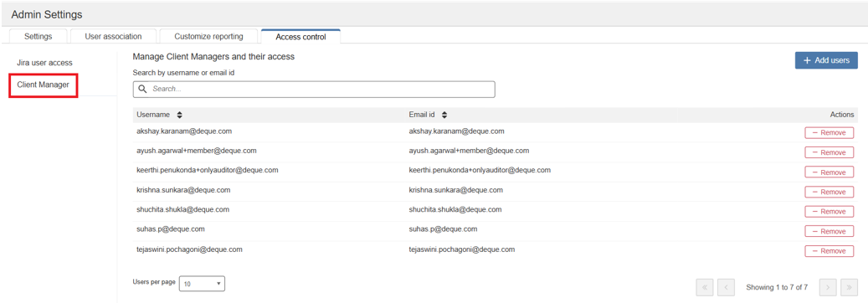Click email id tejaswini.pochagoni@deque.com cell
This screenshot has height=303, width=868.
pyautogui.click(x=462, y=249)
